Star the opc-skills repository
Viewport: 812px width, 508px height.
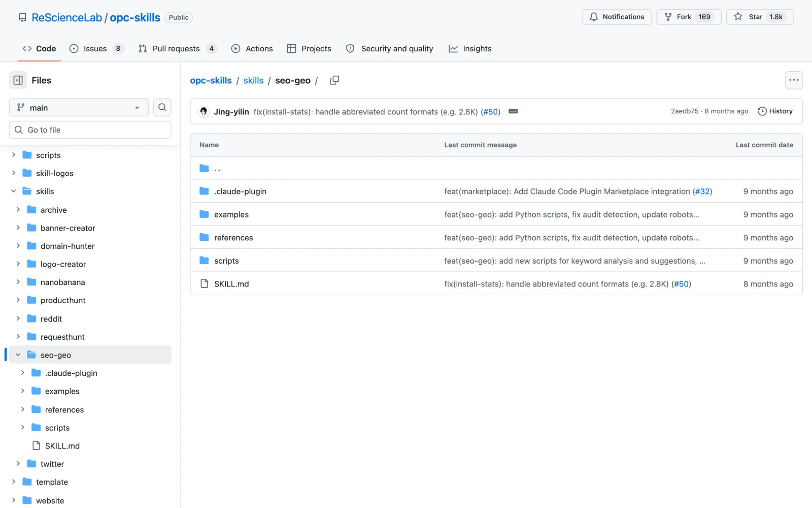click(x=760, y=17)
